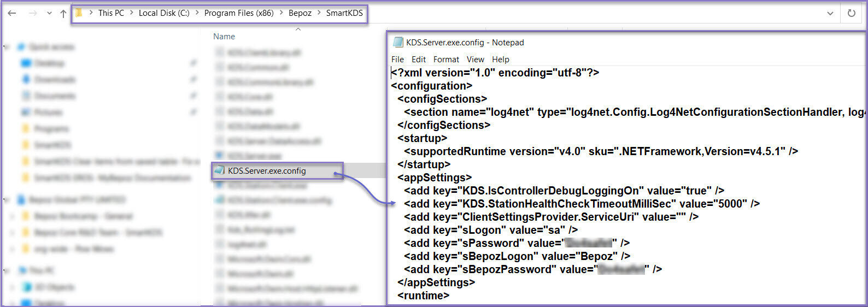Click KDS.Server.exe.config file icon
The height and width of the screenshot is (307, 868).
point(219,170)
